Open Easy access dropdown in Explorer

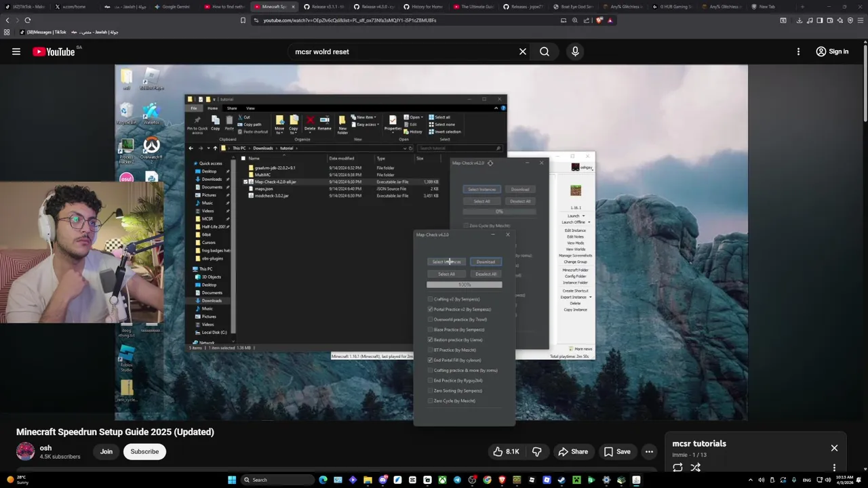point(365,124)
